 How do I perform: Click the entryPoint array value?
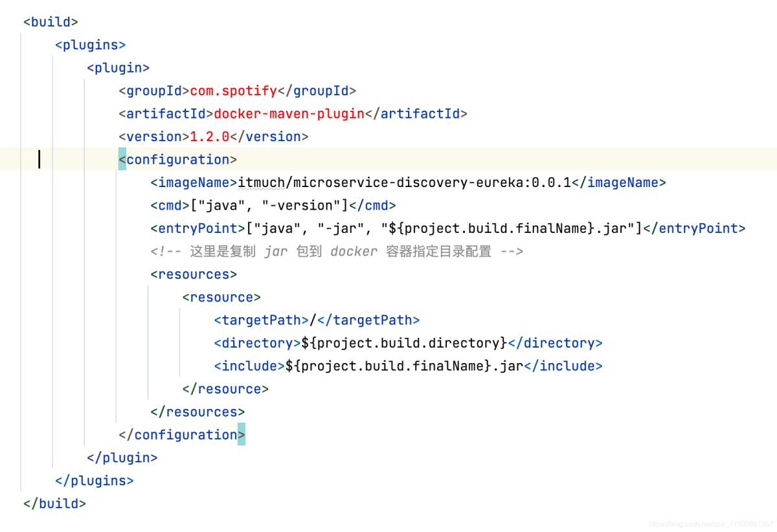point(440,228)
